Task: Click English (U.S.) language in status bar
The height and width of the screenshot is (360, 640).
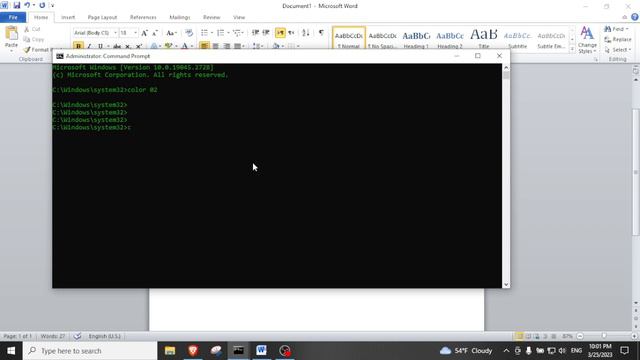Action: (x=104, y=336)
